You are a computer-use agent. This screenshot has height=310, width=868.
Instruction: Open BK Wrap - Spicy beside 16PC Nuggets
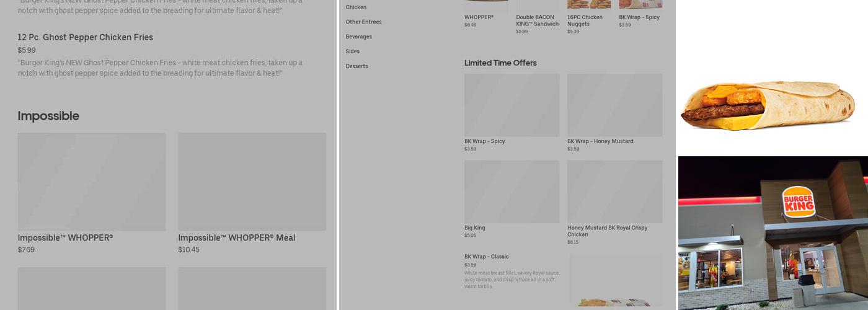(x=639, y=17)
